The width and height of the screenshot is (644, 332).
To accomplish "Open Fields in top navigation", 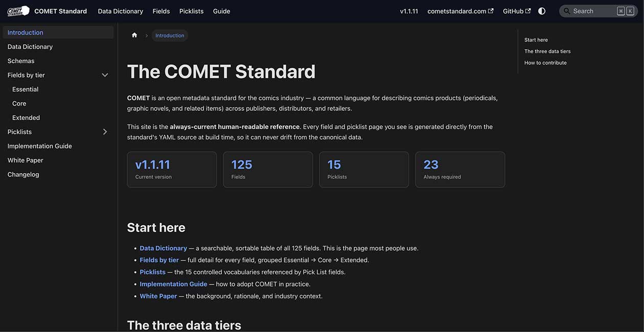I will (161, 11).
